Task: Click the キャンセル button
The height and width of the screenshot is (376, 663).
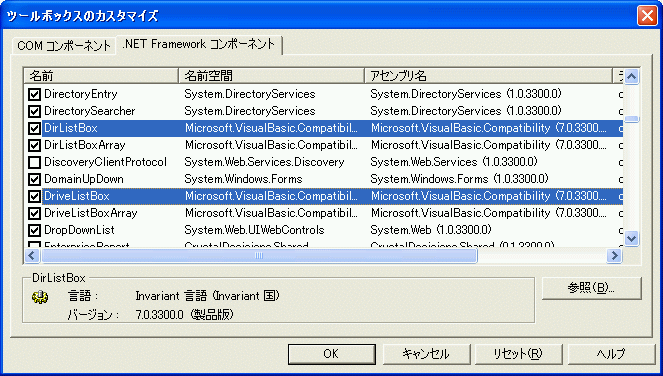Action: [x=426, y=354]
